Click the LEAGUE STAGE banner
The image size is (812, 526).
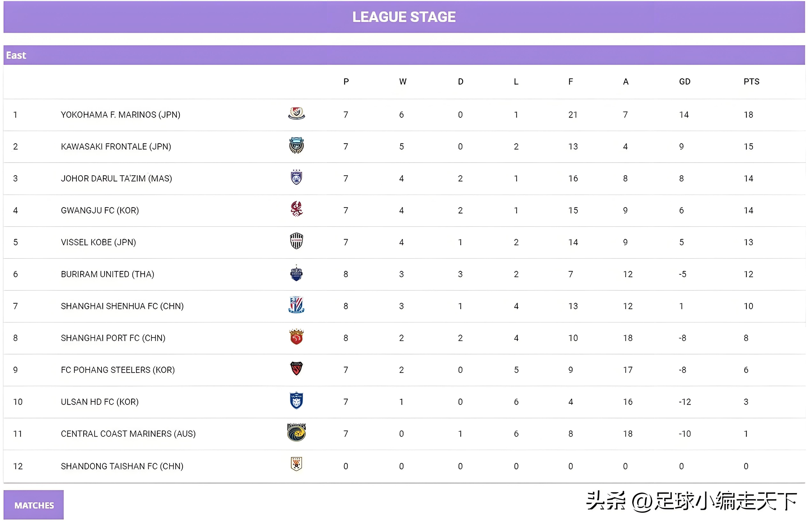[x=404, y=17]
